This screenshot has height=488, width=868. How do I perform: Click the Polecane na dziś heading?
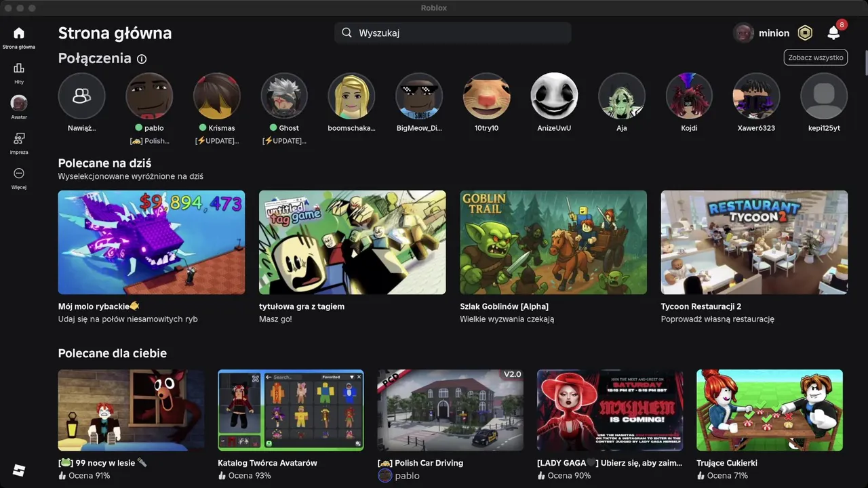[104, 163]
